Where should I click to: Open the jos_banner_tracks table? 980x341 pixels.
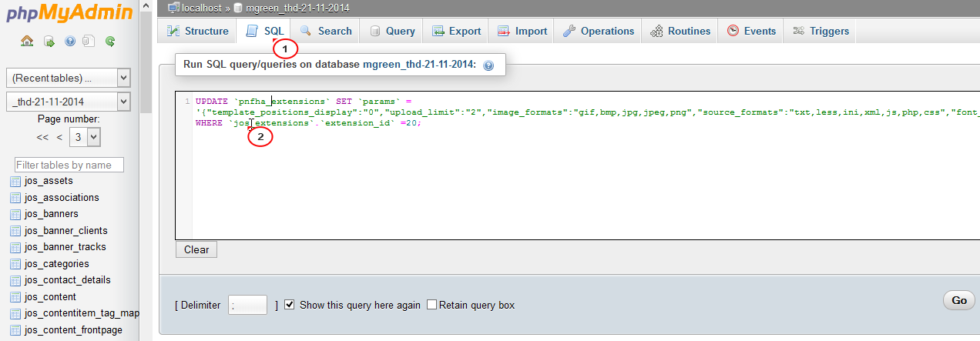click(x=65, y=247)
